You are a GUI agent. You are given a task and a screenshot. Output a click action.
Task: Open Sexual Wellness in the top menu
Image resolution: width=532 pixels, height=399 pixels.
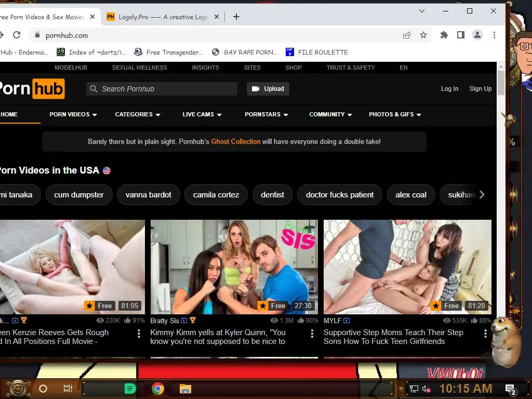tap(139, 68)
